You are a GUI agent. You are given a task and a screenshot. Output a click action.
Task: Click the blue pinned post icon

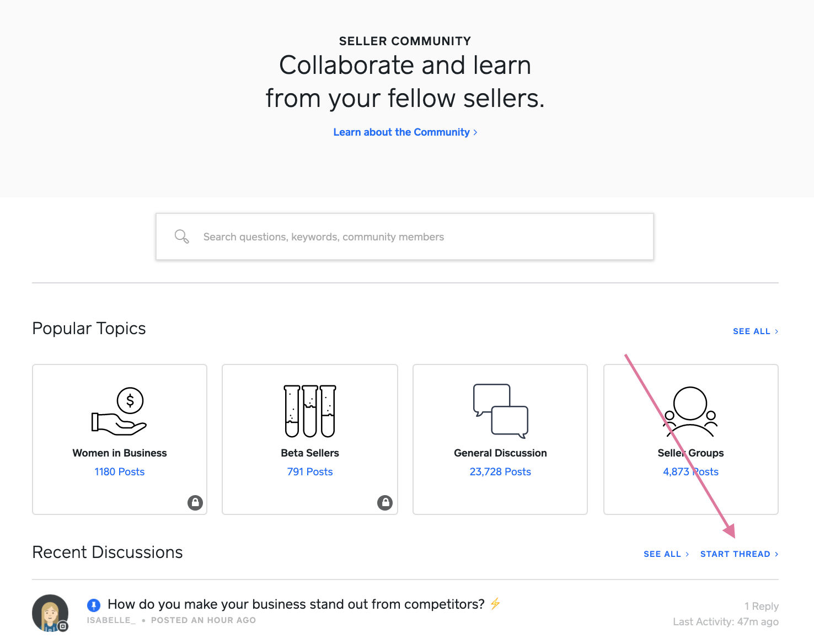click(94, 605)
